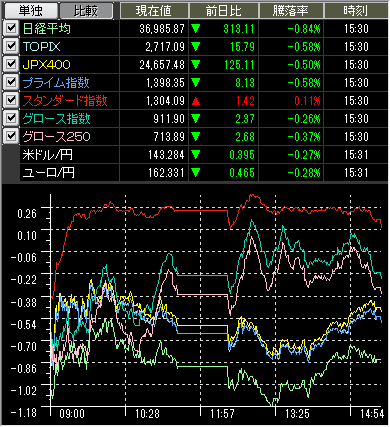Click the 時刻 column header
This screenshot has height=427, width=390.
pyautogui.click(x=356, y=11)
